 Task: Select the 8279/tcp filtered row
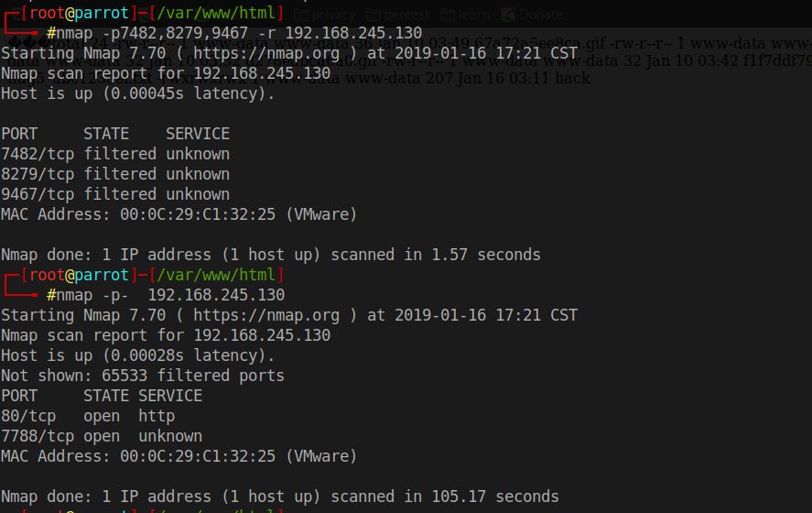tap(115, 174)
